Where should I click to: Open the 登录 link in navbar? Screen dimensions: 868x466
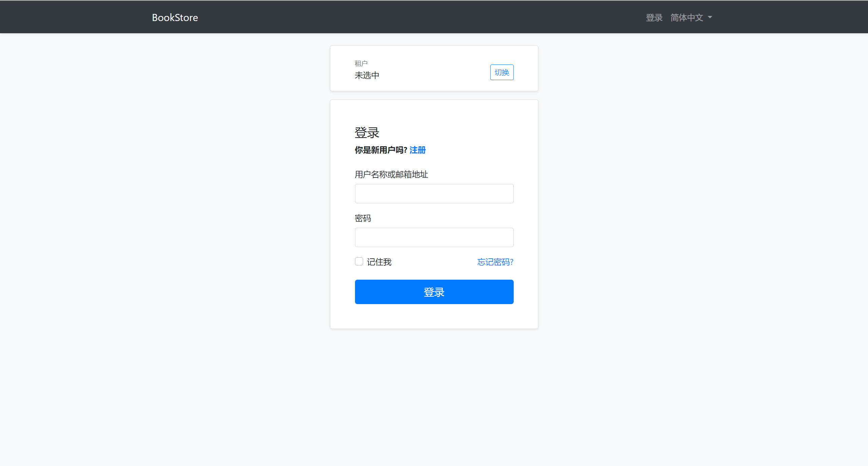(654, 17)
